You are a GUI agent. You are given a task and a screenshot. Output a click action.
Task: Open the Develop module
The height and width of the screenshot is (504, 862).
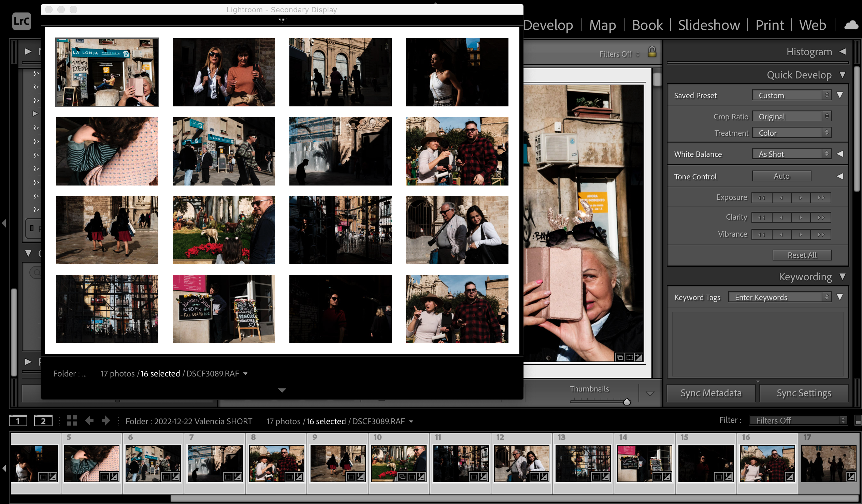coord(548,25)
